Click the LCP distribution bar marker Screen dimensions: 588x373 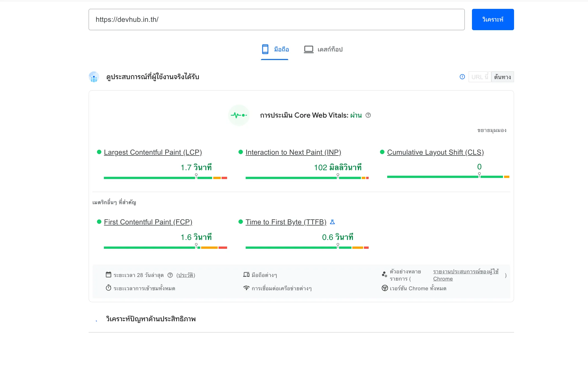[196, 176]
